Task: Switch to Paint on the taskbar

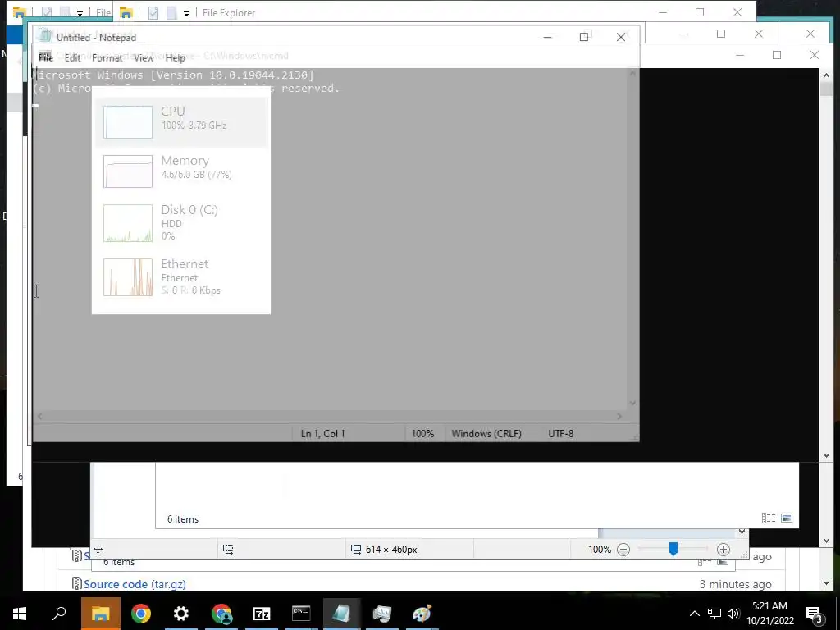Action: 422,614
